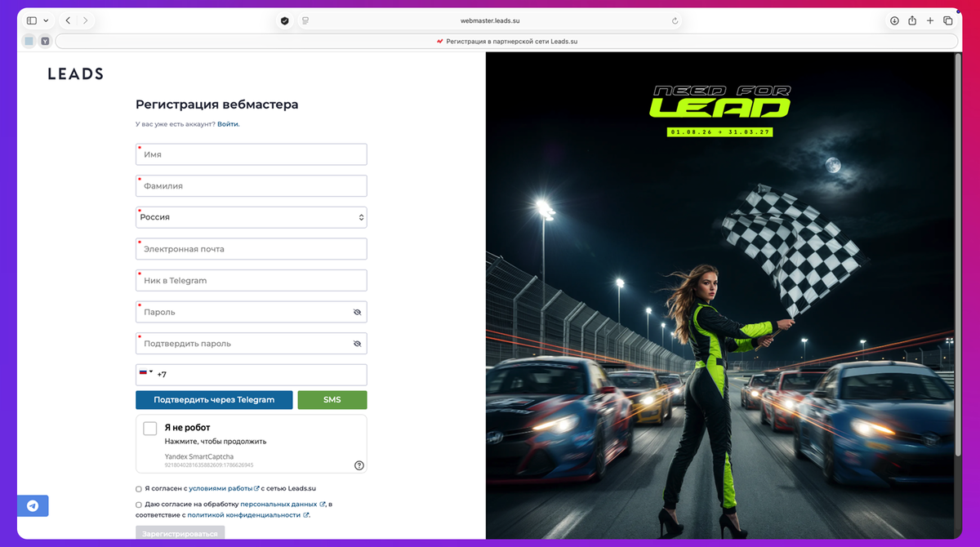Select the pinned tab with Y icon
This screenshot has width=980, height=547.
coord(45,41)
